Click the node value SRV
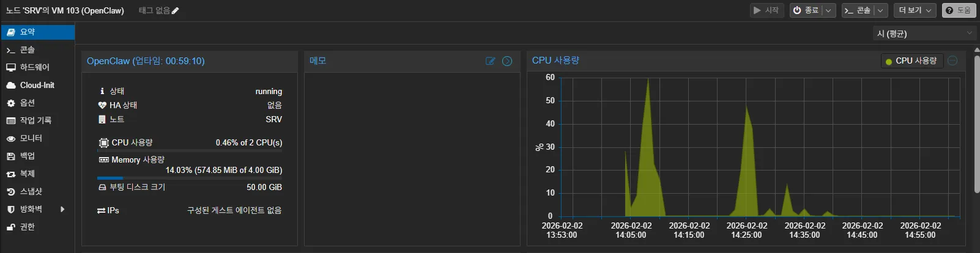 click(x=273, y=119)
